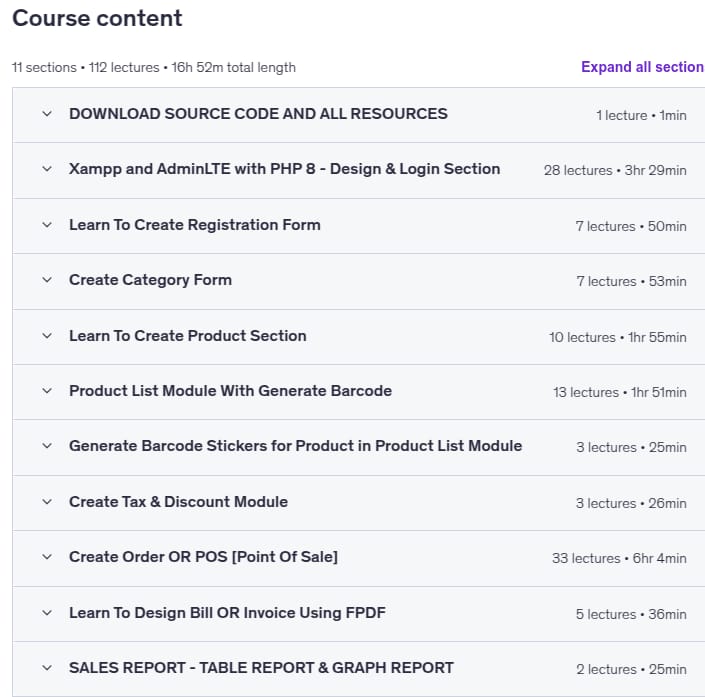The height and width of the screenshot is (697, 705).
Task: Open the Xampp and AdminLTE with PHP 8 title
Action: click(x=285, y=169)
